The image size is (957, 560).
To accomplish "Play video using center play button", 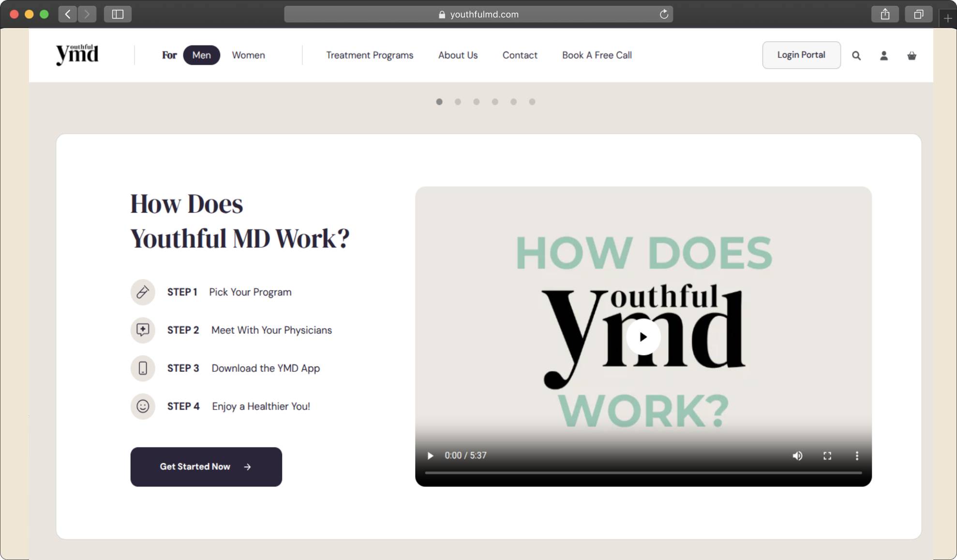I will point(643,337).
